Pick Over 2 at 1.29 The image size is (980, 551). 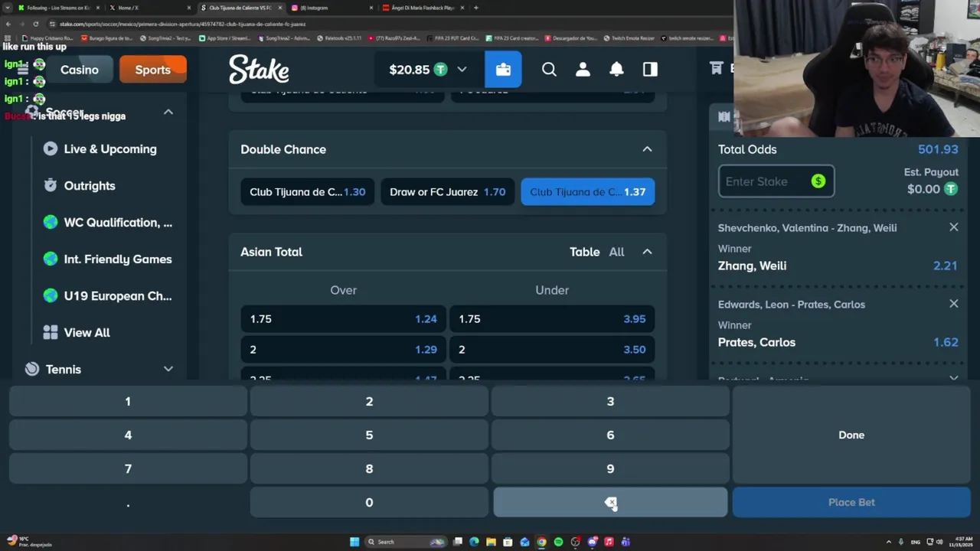coord(343,350)
